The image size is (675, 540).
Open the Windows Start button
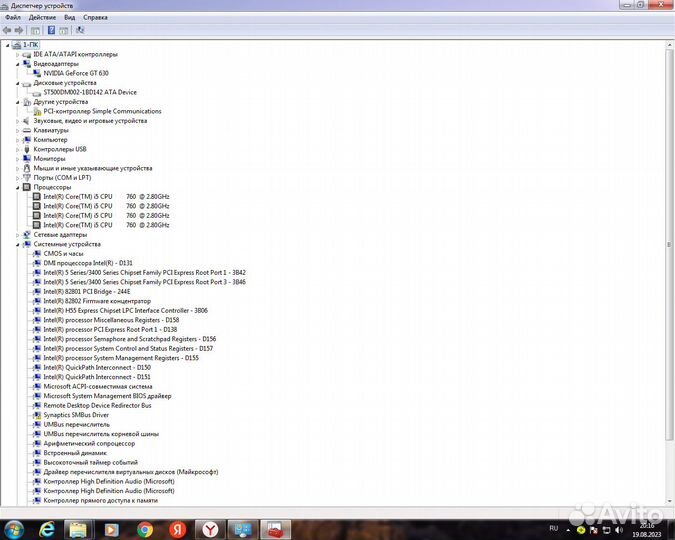pos(14,530)
